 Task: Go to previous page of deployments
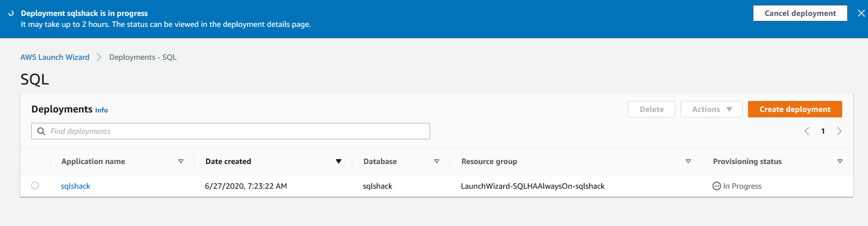(807, 131)
